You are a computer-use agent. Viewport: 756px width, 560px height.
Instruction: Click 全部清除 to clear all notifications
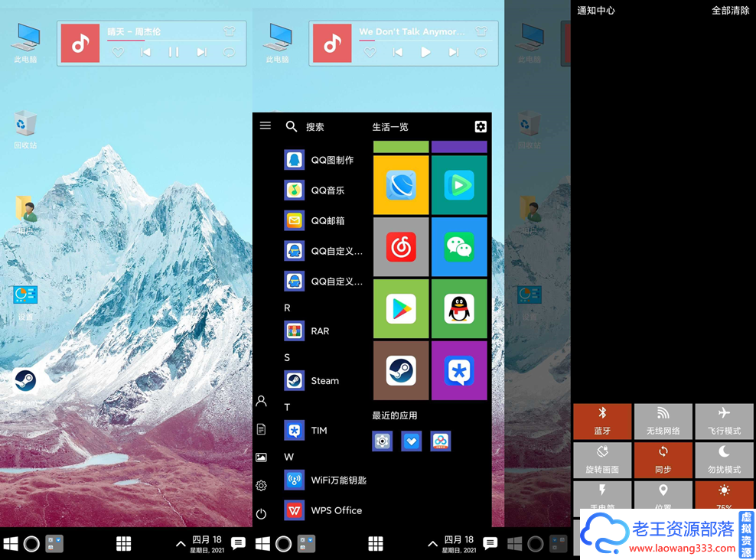tap(731, 10)
